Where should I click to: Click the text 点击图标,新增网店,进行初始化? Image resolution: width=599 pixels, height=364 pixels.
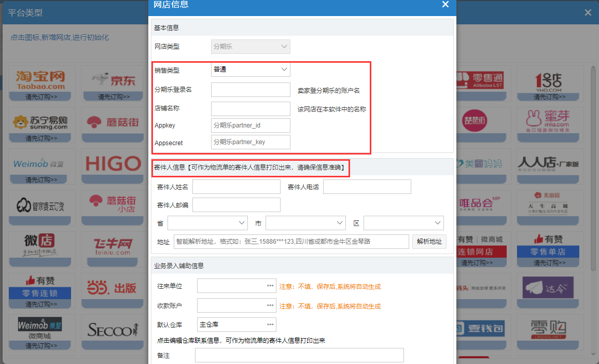click(60, 37)
